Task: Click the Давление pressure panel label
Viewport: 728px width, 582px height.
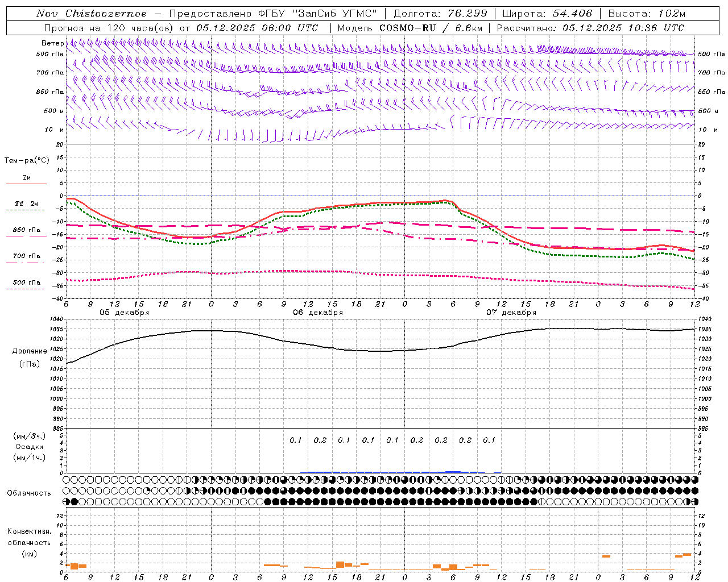Action: tap(30, 351)
